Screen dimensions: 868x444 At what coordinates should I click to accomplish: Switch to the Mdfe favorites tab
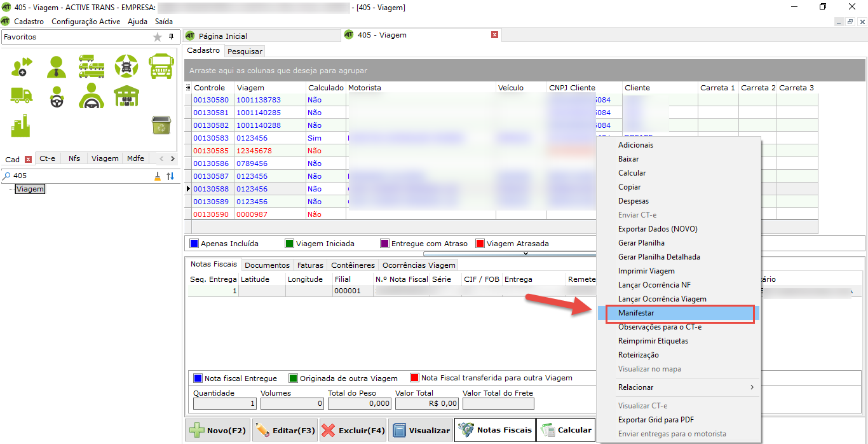click(135, 158)
